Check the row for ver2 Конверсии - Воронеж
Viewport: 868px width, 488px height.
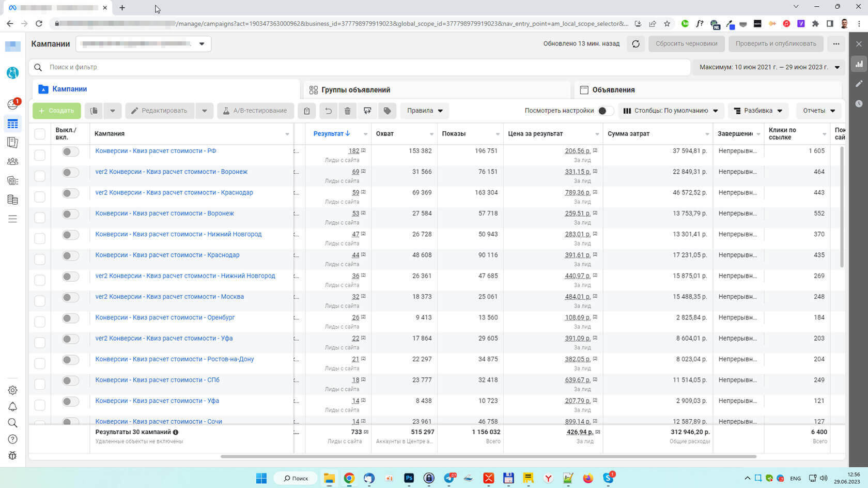tap(40, 176)
